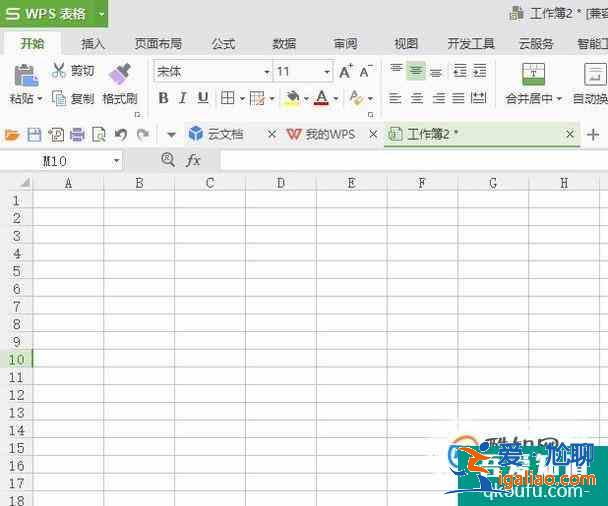The width and height of the screenshot is (608, 506).
Task: Open the 云服务 tab
Action: point(536,43)
